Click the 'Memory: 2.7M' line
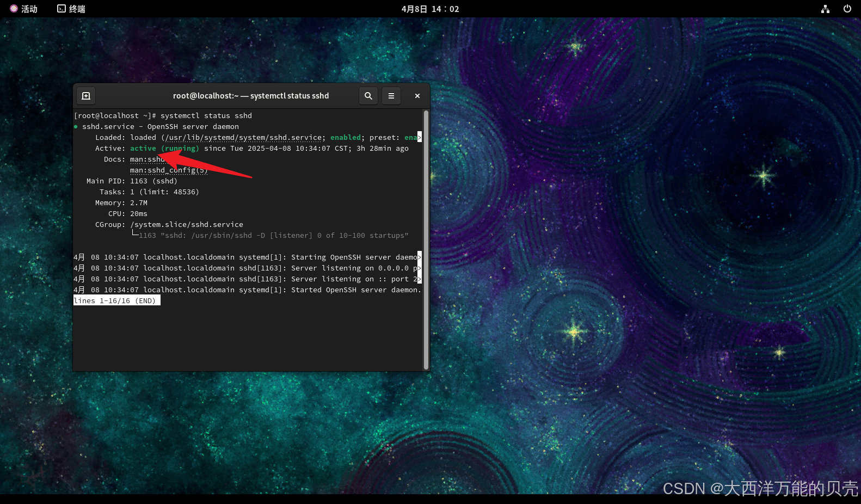The image size is (861, 504). pos(121,203)
